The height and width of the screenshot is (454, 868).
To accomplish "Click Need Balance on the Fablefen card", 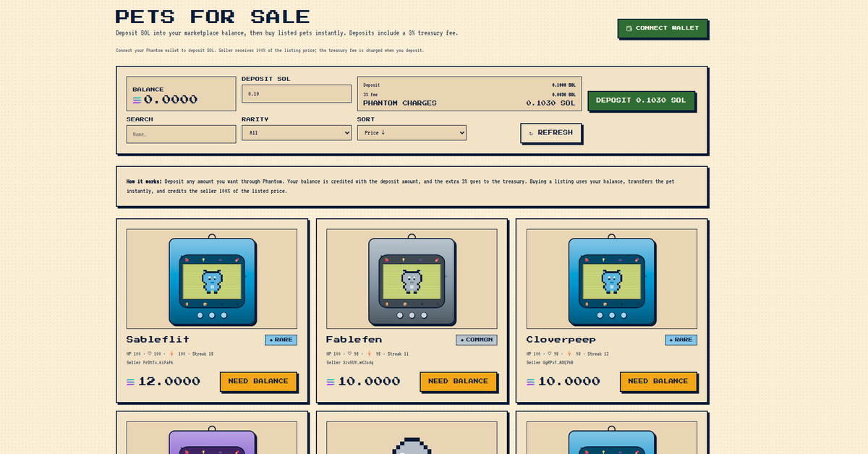I will [x=458, y=381].
